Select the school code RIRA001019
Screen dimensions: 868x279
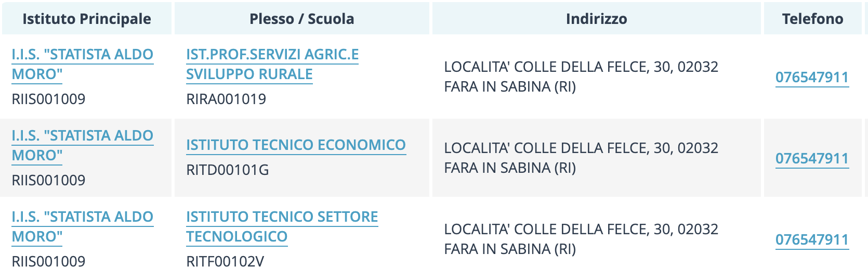click(226, 99)
